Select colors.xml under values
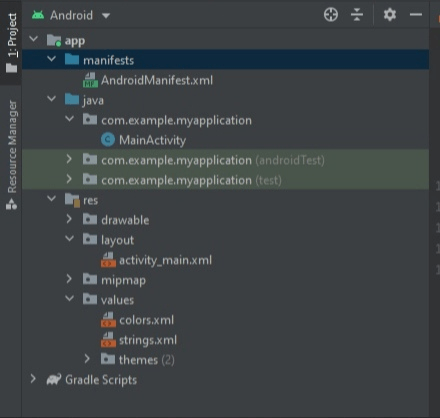Screen dimensions: 440x418 (x=147, y=320)
